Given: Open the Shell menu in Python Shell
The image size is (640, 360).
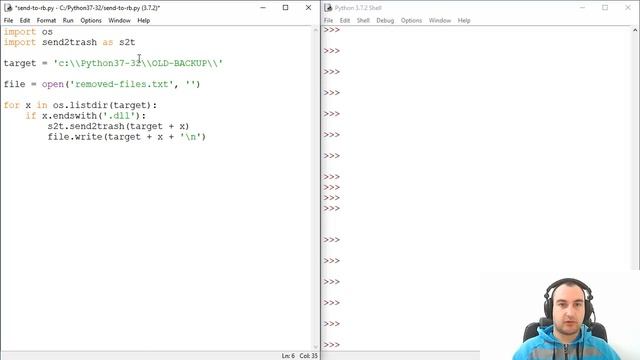Looking at the screenshot, I should (363, 20).
